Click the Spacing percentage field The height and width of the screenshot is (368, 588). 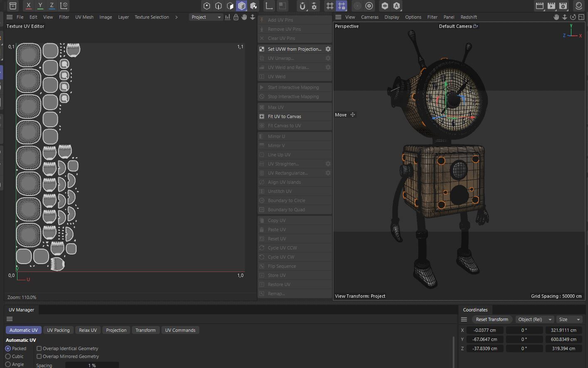click(x=92, y=365)
